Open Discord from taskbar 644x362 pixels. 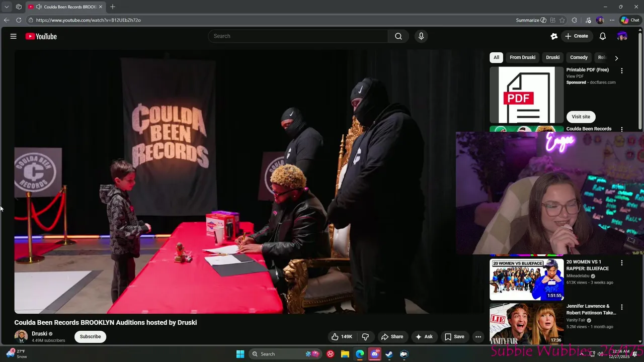point(374,354)
